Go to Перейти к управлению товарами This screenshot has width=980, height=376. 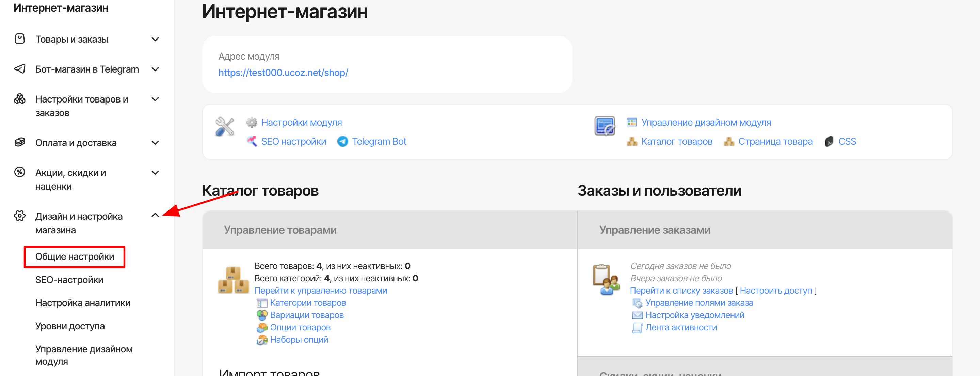pyautogui.click(x=320, y=291)
